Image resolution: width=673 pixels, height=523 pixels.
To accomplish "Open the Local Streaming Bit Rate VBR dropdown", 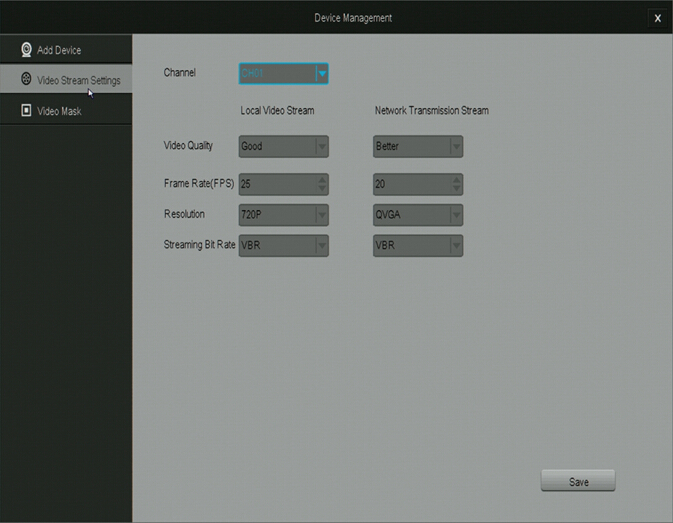I will (x=284, y=245).
